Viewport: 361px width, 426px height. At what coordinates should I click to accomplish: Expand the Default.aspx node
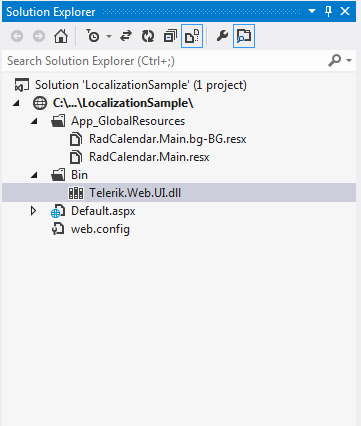click(x=33, y=211)
